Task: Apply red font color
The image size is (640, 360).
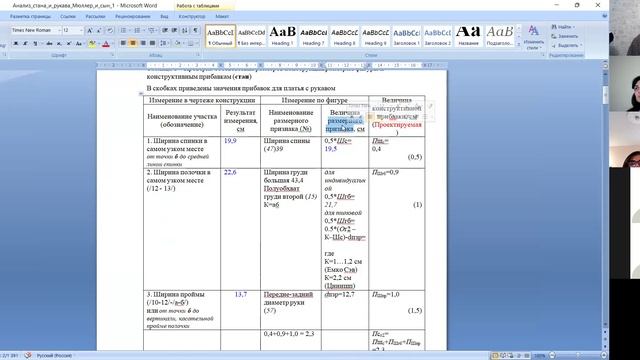Action: pyautogui.click(x=106, y=43)
